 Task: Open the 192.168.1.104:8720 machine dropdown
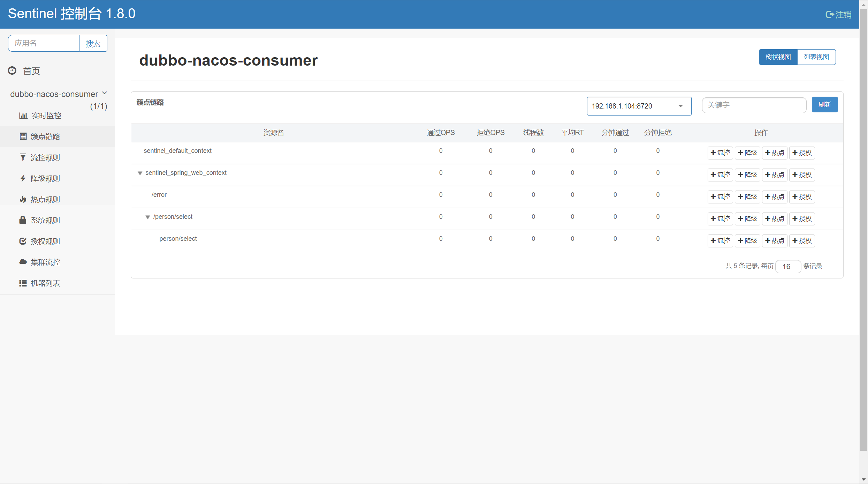(x=639, y=106)
